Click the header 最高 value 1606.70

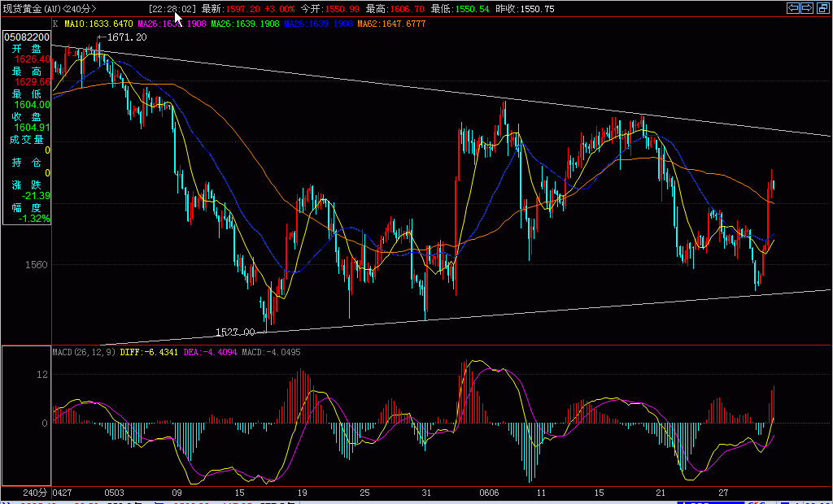(407, 9)
